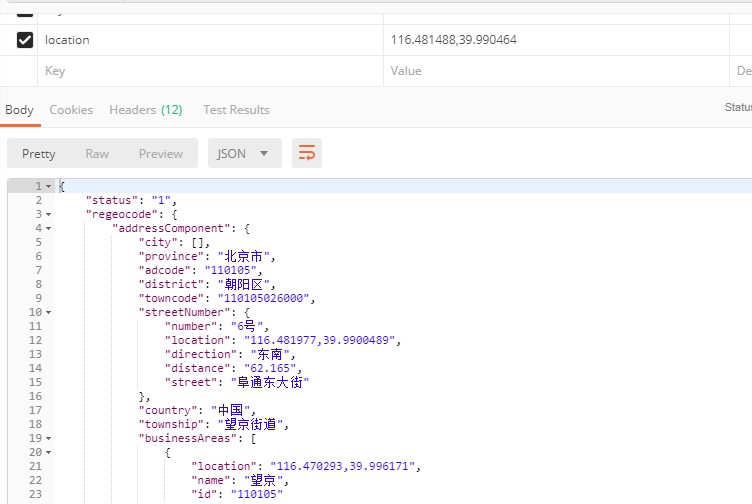Select the Pretty view button
Screen dimensions: 752x504
click(38, 153)
